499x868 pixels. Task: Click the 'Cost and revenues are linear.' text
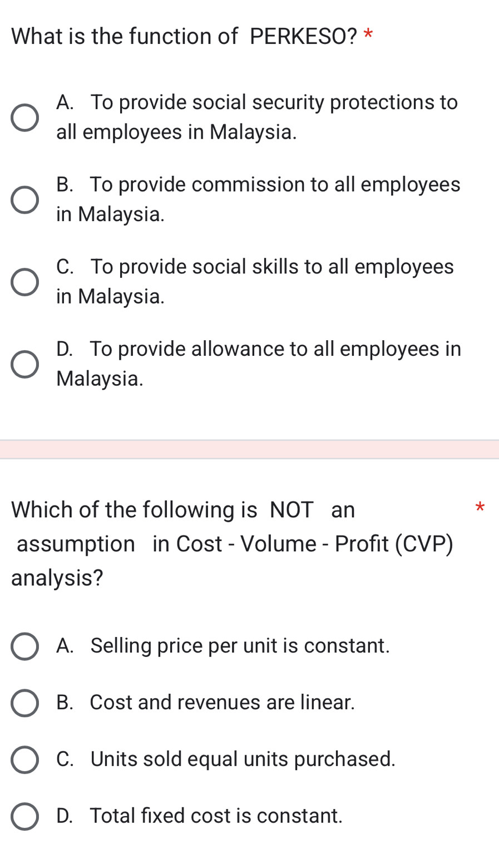click(221, 703)
